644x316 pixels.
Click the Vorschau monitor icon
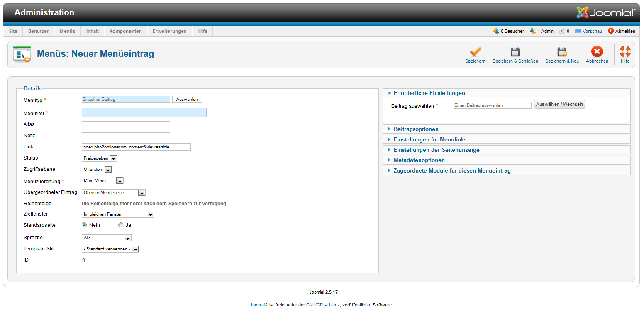click(578, 31)
